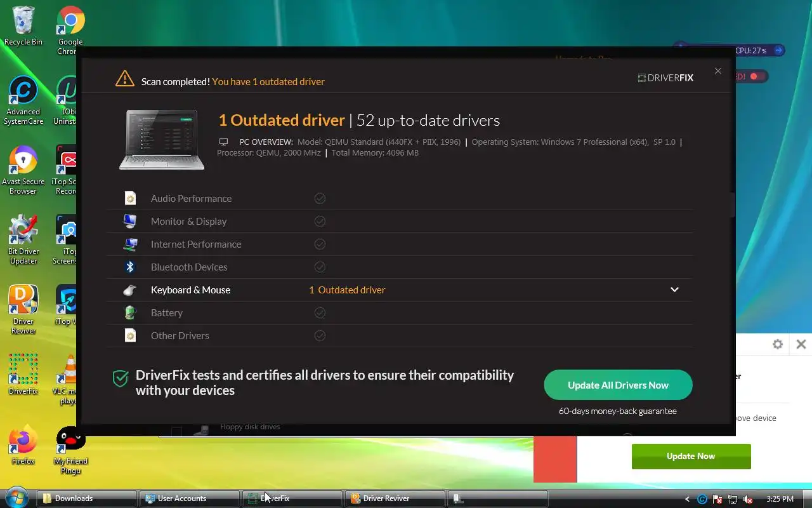Click the CPU widget arrow button

click(779, 50)
